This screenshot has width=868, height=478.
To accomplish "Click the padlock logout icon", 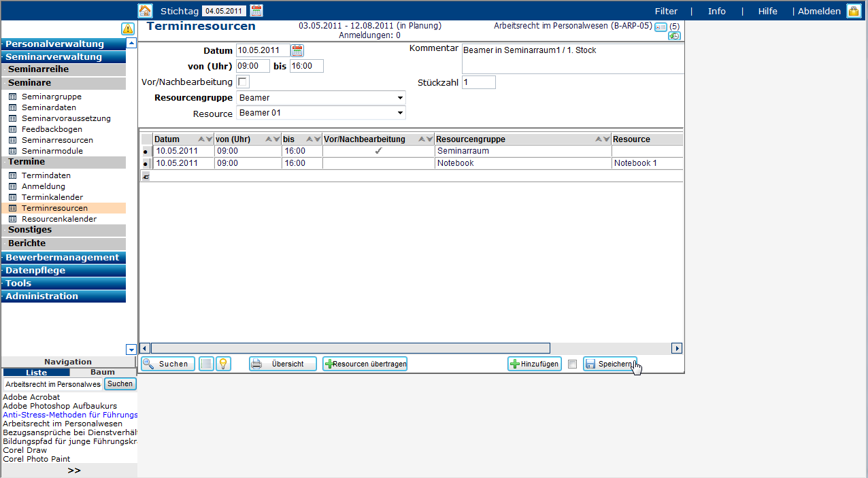I will [853, 11].
